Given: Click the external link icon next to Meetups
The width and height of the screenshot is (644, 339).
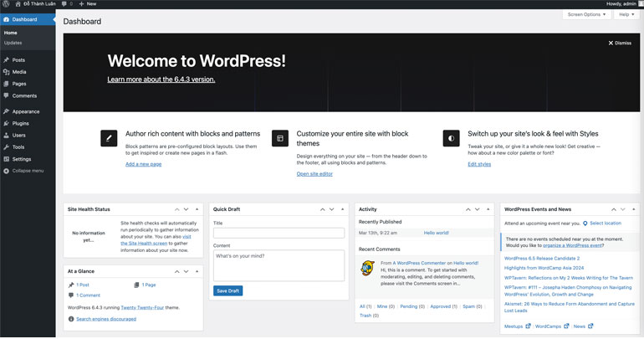Looking at the screenshot, I should [x=529, y=326].
